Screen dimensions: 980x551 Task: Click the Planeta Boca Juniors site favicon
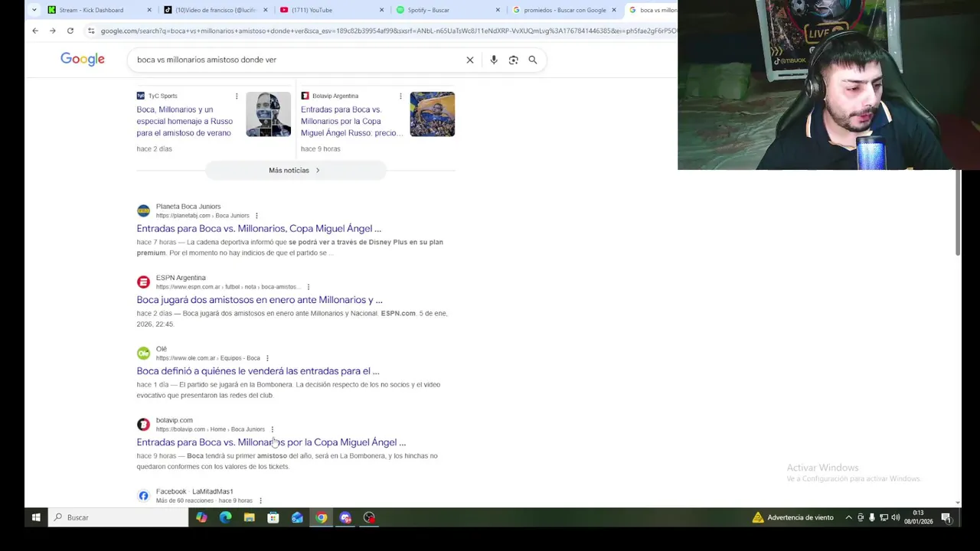(x=143, y=210)
